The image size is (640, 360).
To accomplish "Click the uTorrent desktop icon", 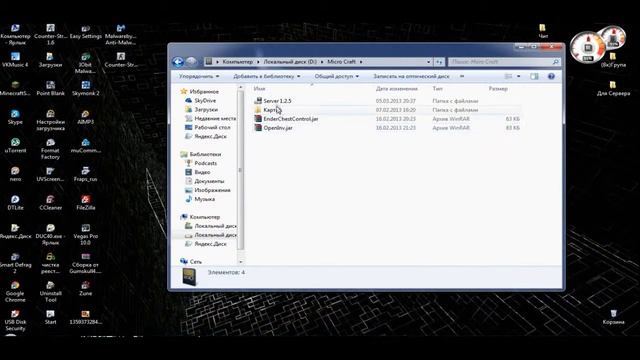I will (x=15, y=146).
